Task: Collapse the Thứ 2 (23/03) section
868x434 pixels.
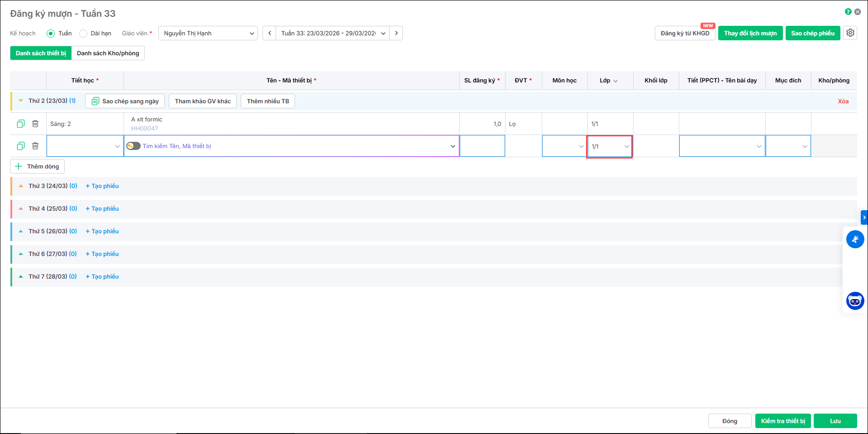Action: 21,101
